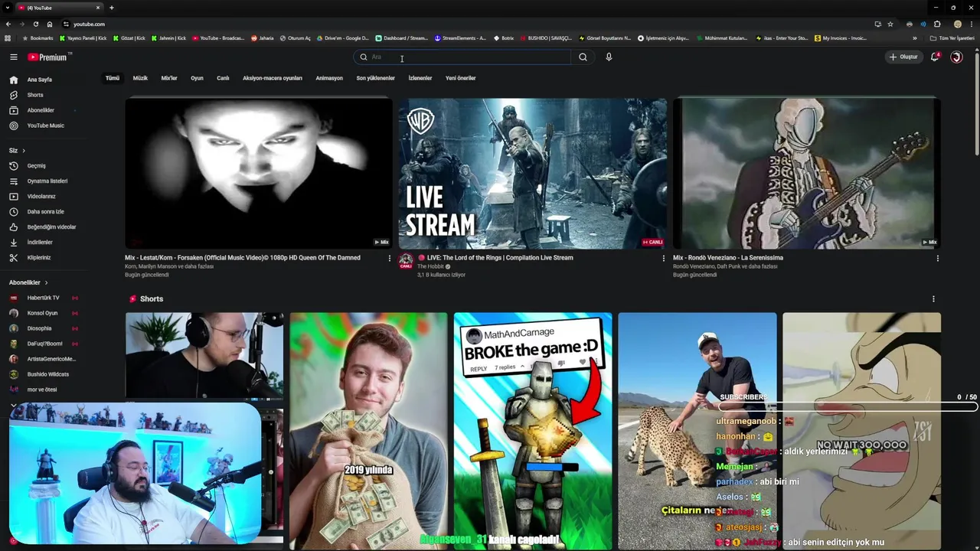Viewport: 980px width, 551px height.
Task: Open Tüm Yer İşaretleri folder
Action: [x=952, y=37]
